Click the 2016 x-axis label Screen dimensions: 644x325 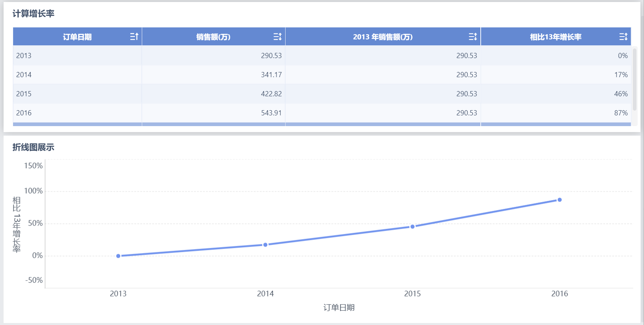point(560,294)
